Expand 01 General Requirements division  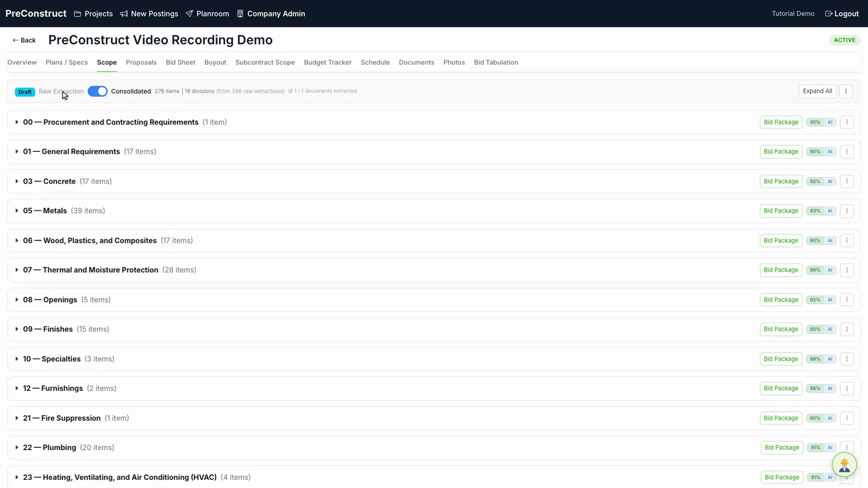tap(17, 152)
